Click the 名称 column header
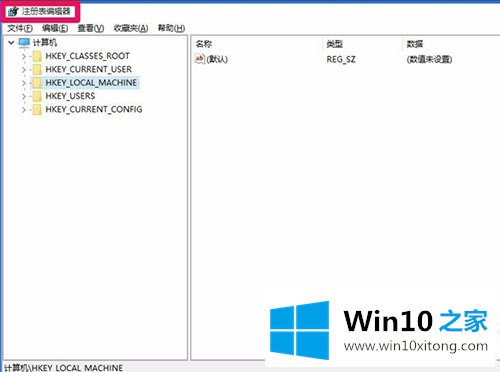 204,44
